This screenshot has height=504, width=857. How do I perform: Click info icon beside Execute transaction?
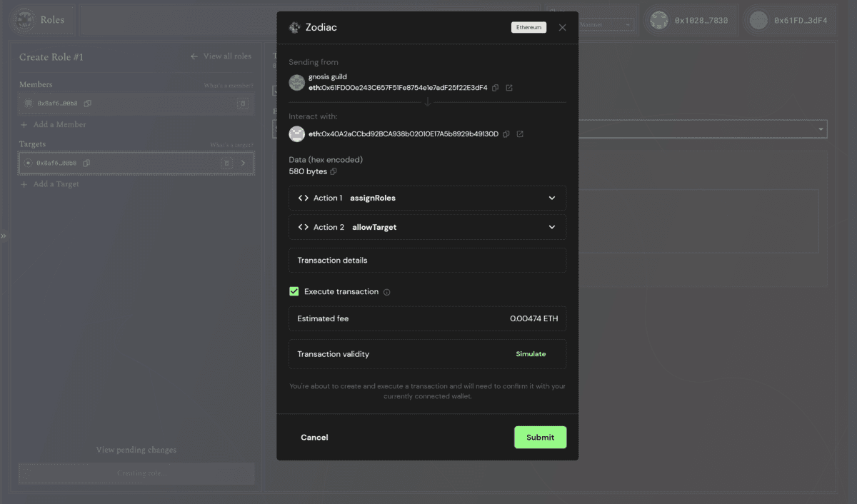(x=387, y=292)
